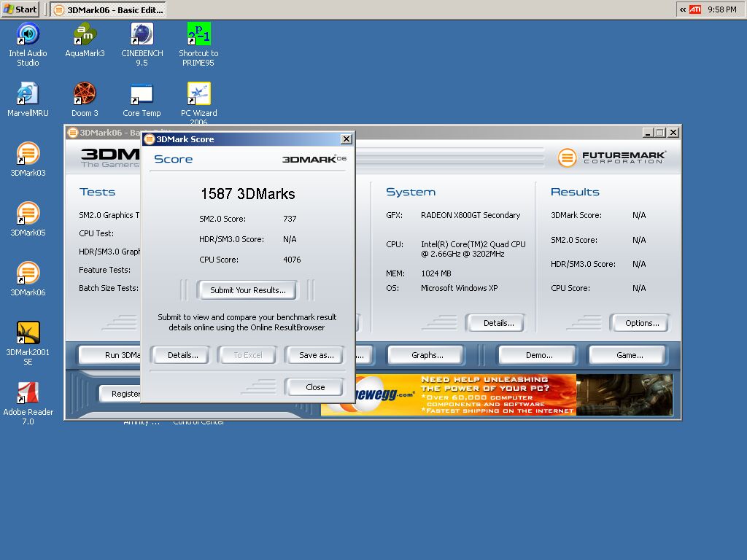The height and width of the screenshot is (560, 747).
Task: Close the 3DMark Score dialog via Close button
Action: coord(315,387)
